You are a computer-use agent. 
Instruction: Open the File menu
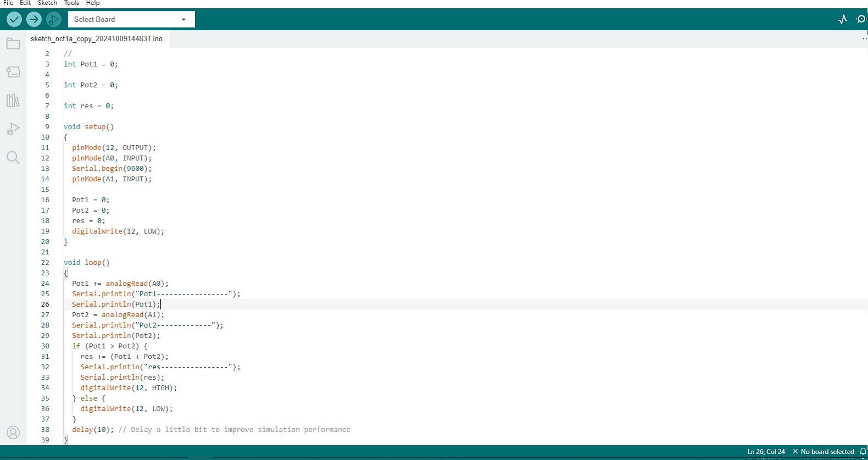pyautogui.click(x=8, y=3)
